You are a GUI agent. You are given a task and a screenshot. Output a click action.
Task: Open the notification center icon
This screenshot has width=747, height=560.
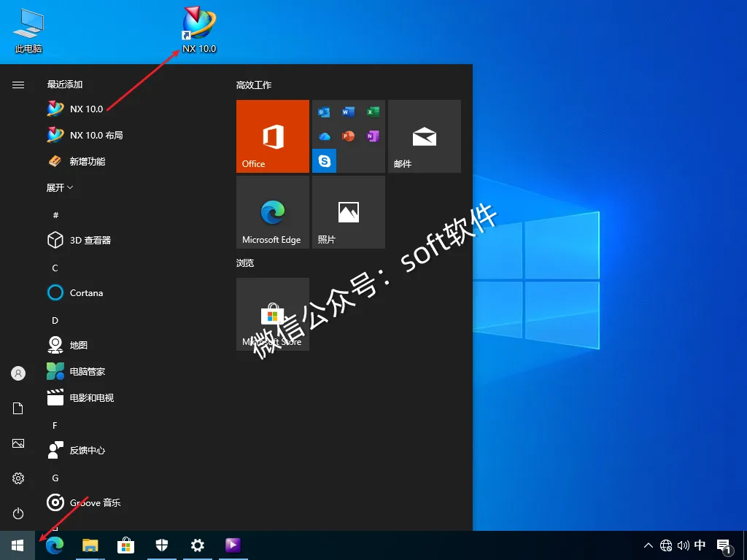pos(724,546)
